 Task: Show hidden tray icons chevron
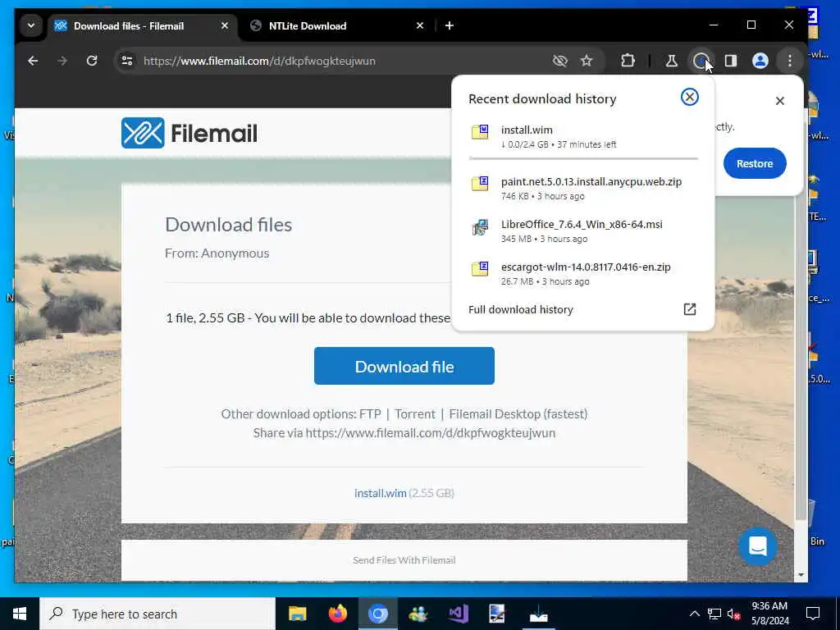(x=694, y=614)
